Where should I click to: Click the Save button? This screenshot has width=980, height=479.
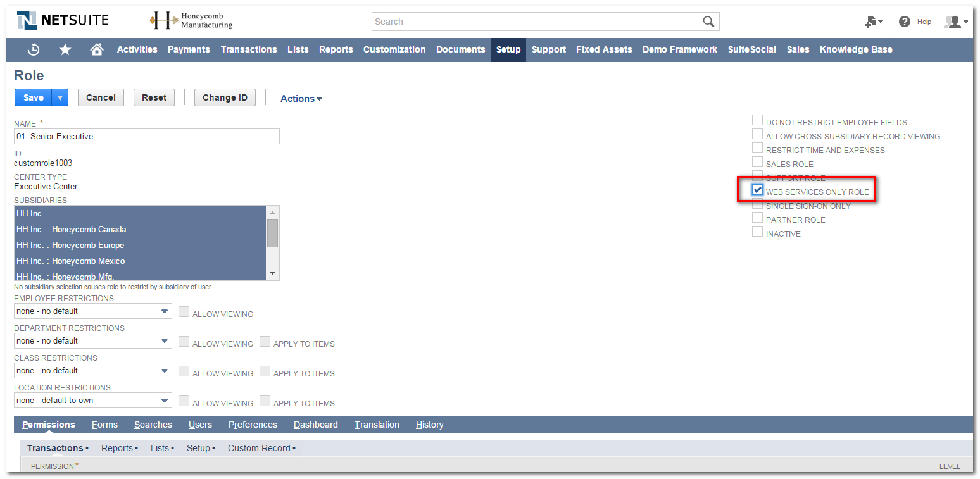pyautogui.click(x=34, y=97)
